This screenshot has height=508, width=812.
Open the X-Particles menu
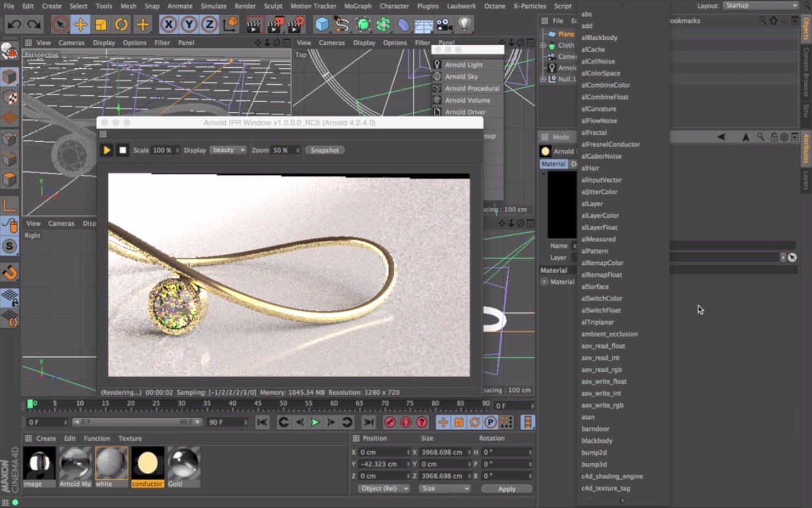[x=529, y=6]
